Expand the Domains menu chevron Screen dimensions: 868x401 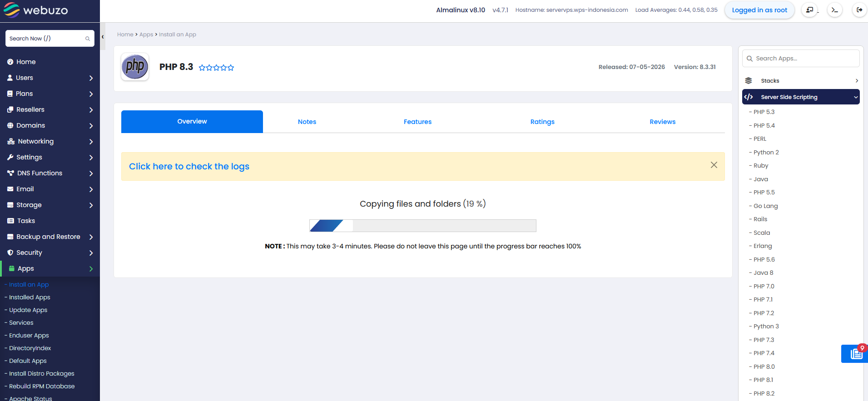91,126
